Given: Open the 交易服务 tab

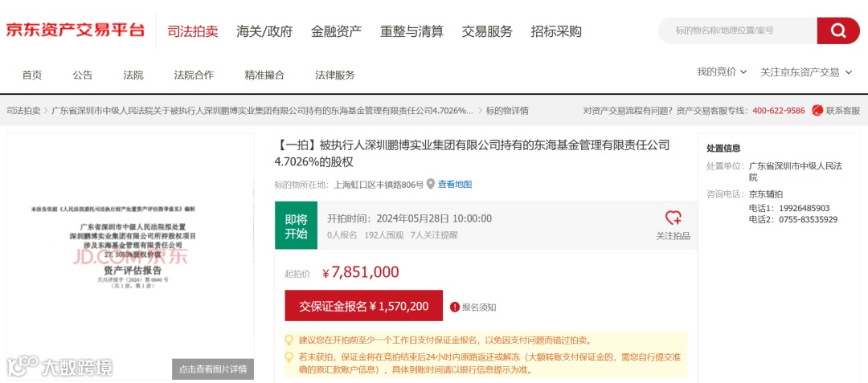Looking at the screenshot, I should pos(487,31).
